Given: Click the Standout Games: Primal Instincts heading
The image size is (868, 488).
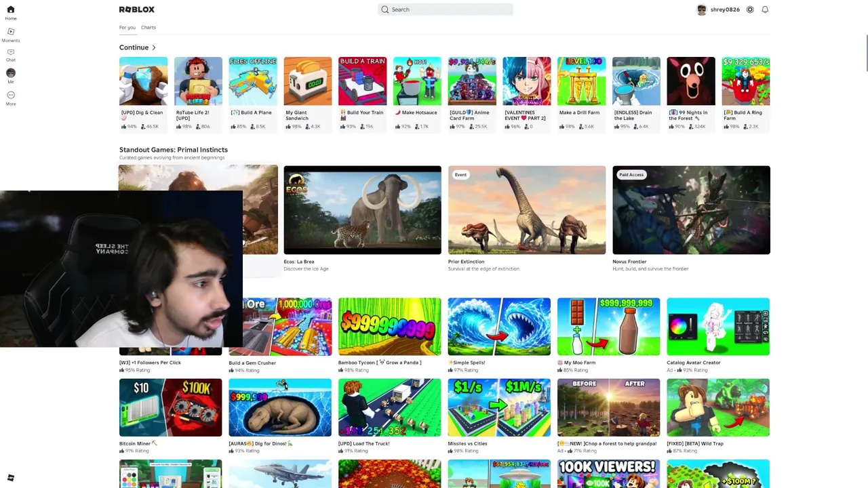Looking at the screenshot, I should 174,150.
